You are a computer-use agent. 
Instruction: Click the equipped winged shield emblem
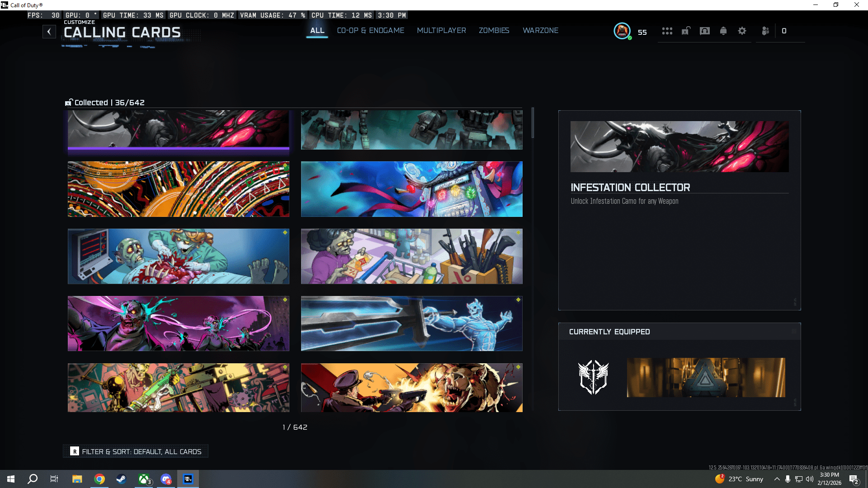coord(594,377)
